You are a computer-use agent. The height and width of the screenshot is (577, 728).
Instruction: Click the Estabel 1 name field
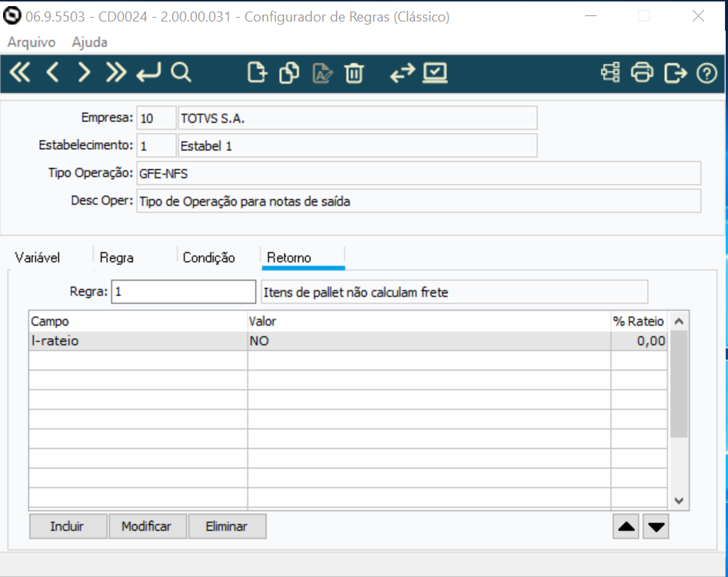click(357, 146)
